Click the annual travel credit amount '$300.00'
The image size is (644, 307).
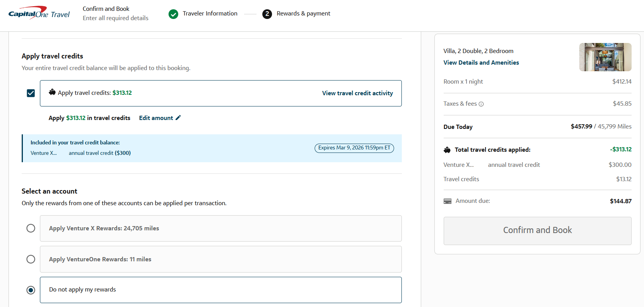point(620,165)
